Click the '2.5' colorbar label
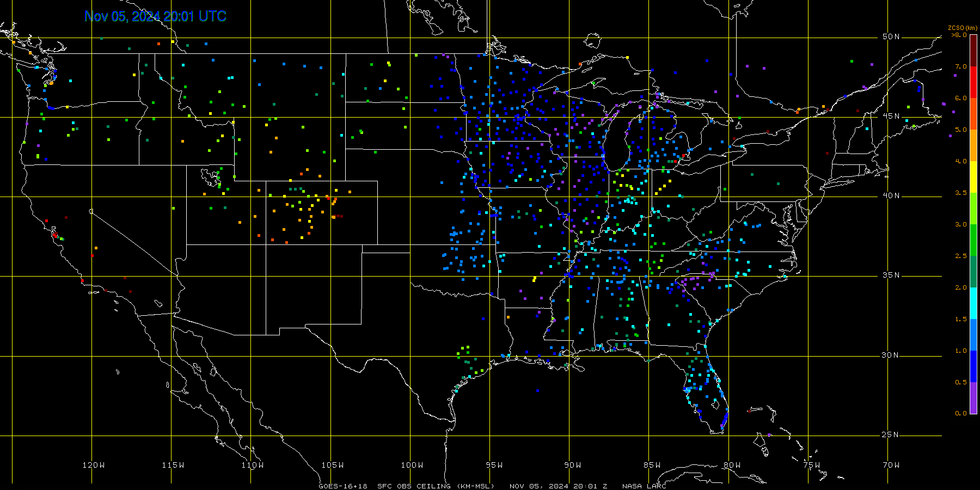Screen dimensions: 980x490 coord(961,256)
